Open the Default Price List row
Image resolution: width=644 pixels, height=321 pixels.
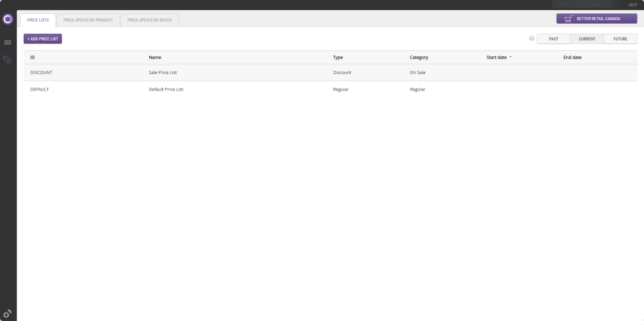pyautogui.click(x=166, y=89)
